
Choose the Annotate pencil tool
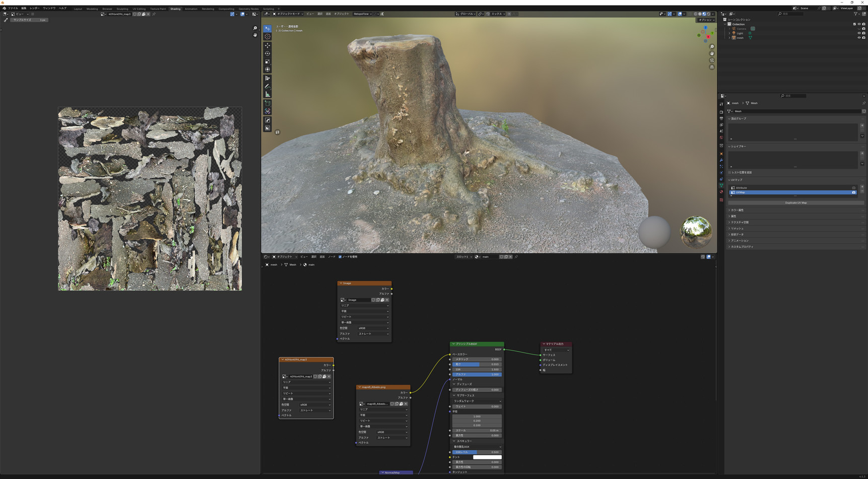click(268, 86)
